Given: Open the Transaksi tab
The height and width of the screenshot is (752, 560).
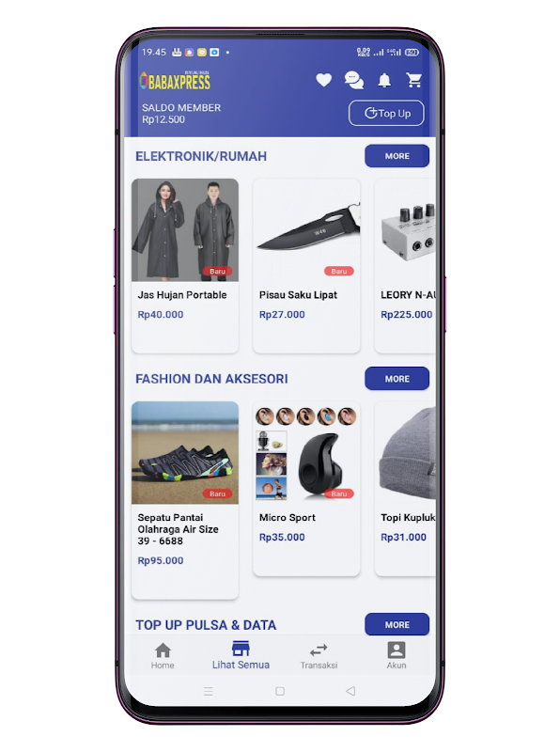Looking at the screenshot, I should coord(319,655).
